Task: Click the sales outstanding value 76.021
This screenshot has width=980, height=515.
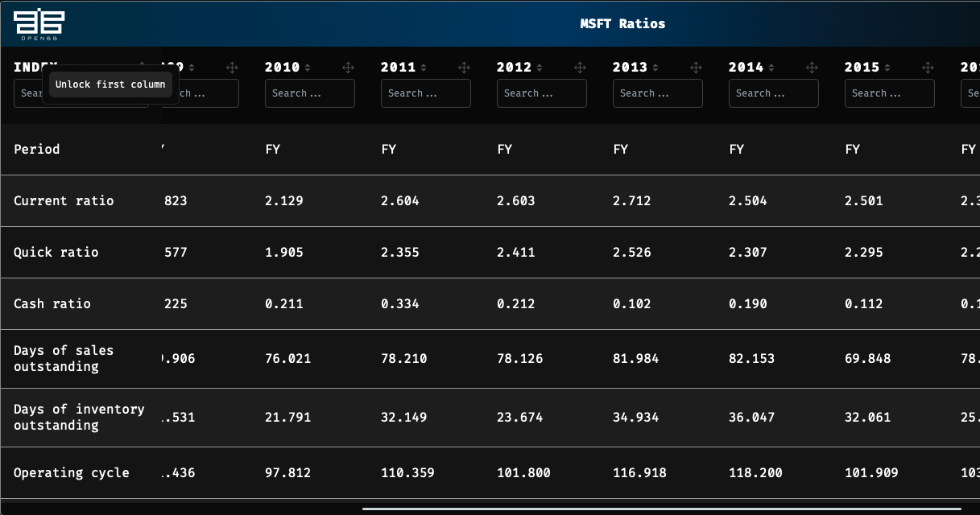Action: point(288,358)
